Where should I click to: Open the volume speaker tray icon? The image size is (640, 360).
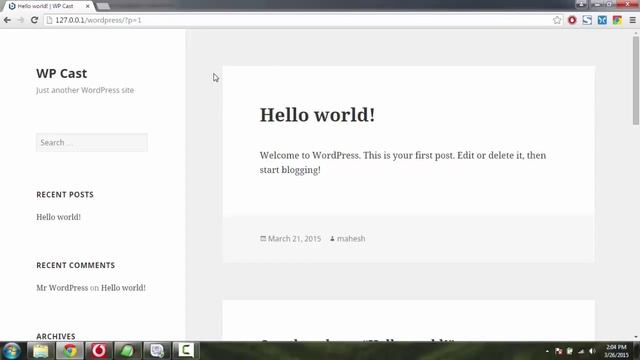[x=592, y=351]
